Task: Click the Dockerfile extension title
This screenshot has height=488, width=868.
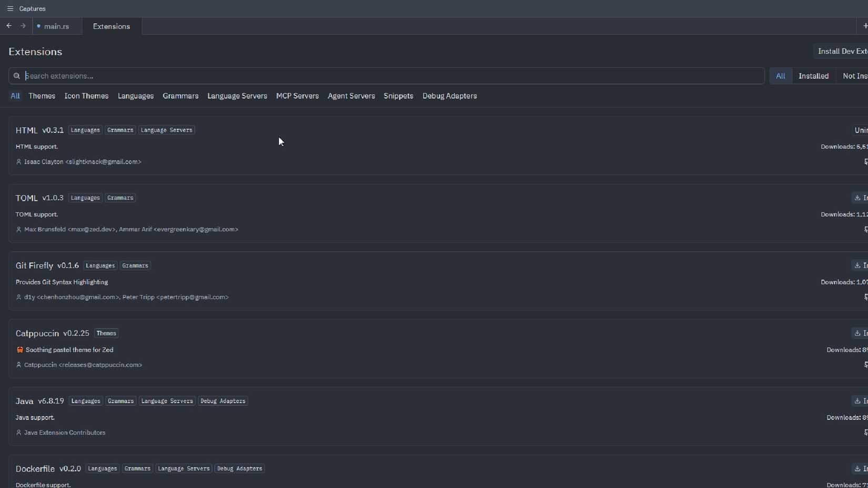Action: tap(35, 469)
